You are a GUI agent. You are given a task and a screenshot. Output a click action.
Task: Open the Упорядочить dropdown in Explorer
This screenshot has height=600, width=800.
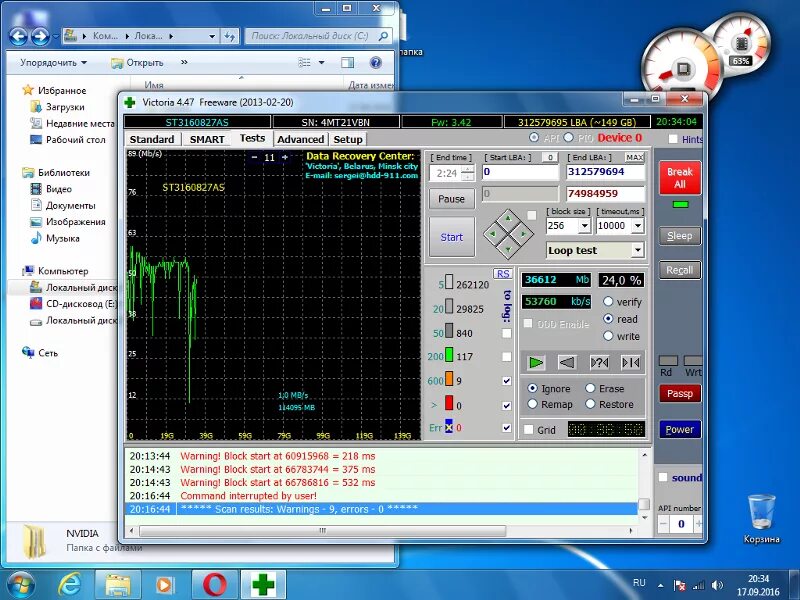coord(54,63)
